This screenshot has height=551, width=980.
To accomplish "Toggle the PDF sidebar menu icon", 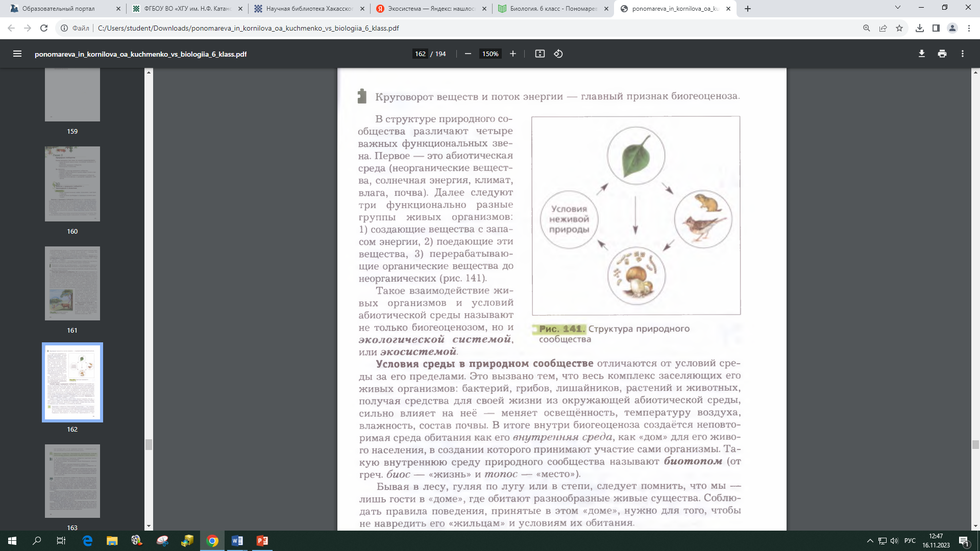I will [x=17, y=54].
